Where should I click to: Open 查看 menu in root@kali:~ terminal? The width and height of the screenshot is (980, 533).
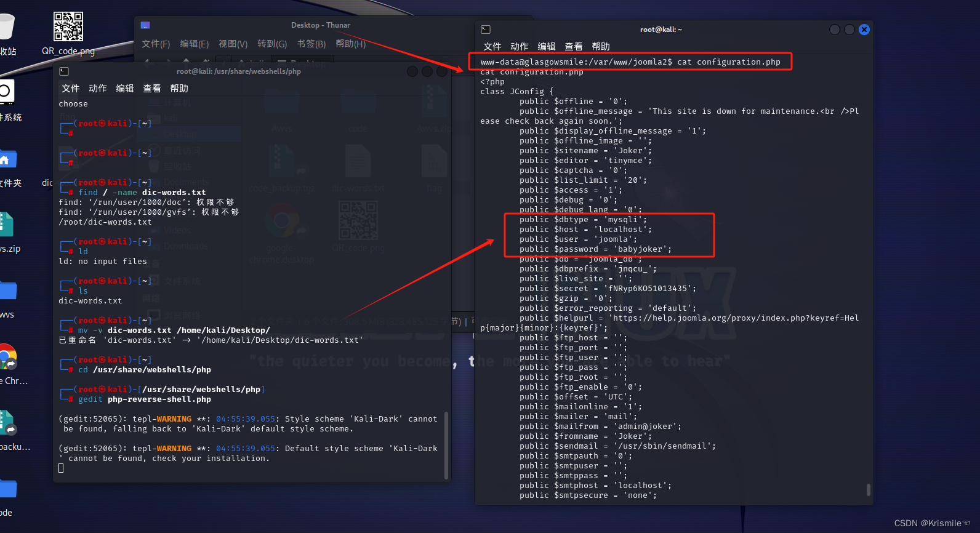point(574,47)
